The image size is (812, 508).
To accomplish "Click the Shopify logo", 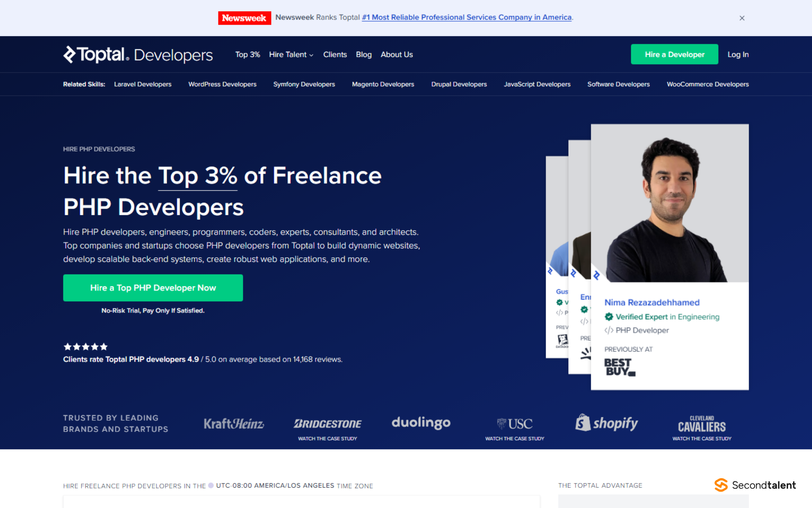I will [606, 423].
